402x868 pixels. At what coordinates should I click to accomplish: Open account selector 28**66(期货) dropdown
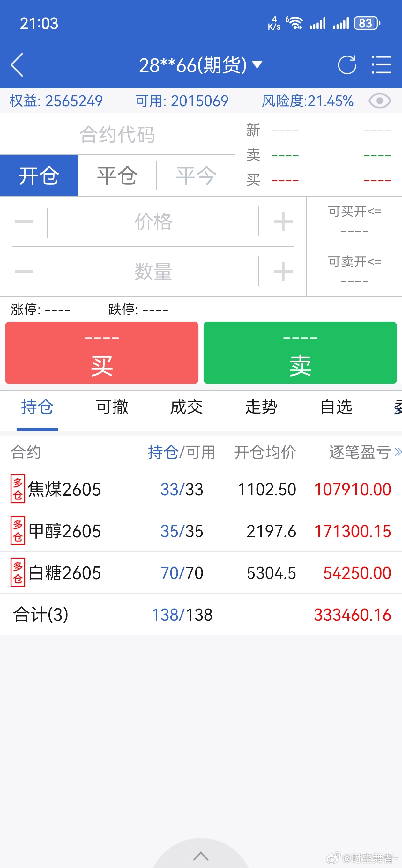[x=200, y=65]
